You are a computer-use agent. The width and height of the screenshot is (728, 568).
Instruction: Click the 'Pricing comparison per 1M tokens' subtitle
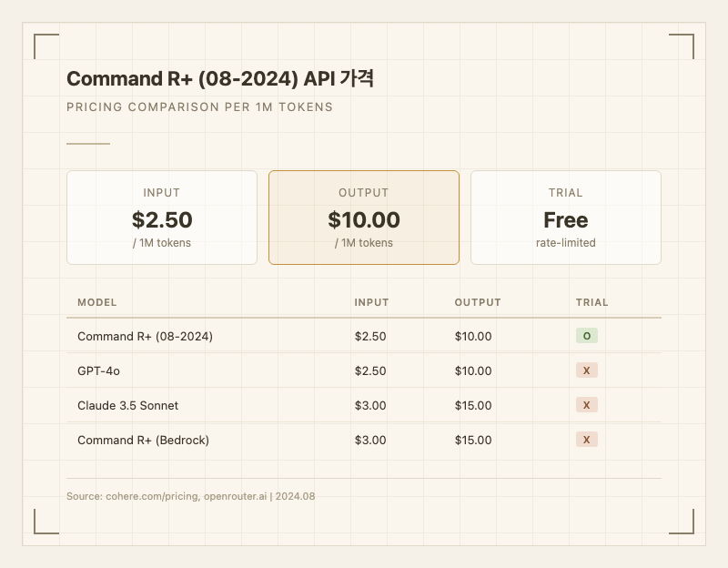coord(199,106)
